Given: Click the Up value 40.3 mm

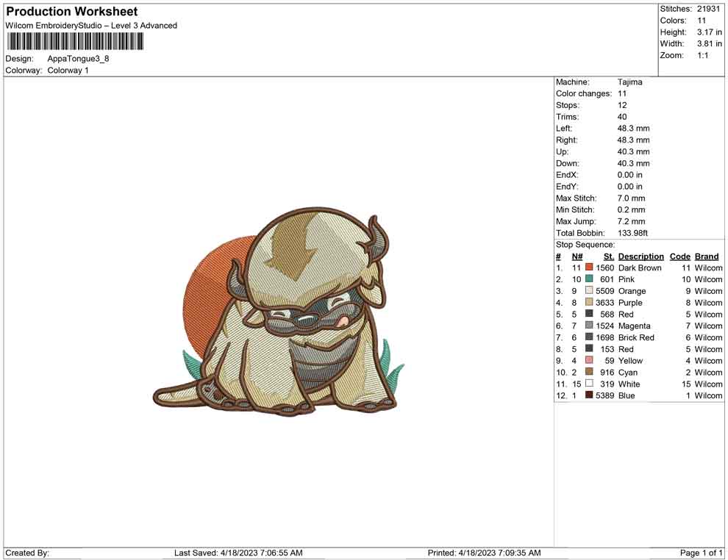Looking at the screenshot, I should pyautogui.click(x=634, y=151).
